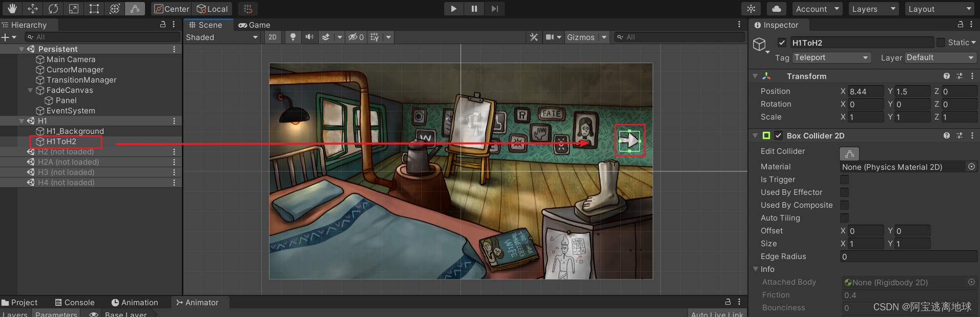Open the Layers dropdown

873,9
